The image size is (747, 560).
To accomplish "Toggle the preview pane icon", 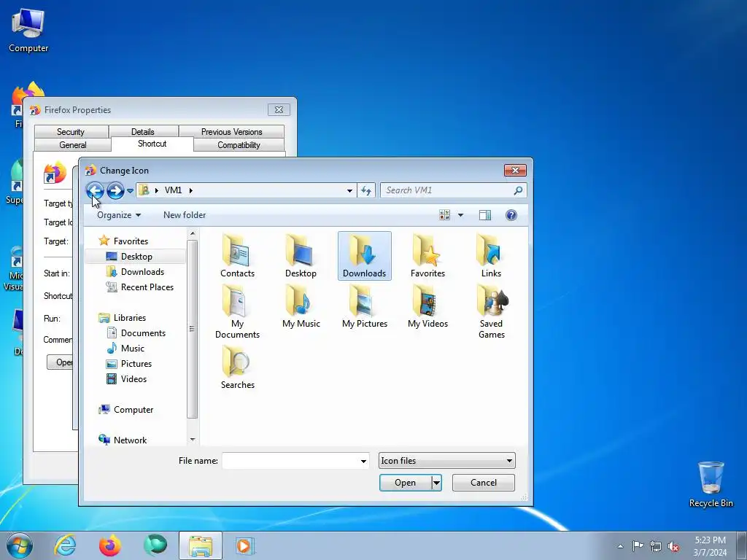I will 485,215.
